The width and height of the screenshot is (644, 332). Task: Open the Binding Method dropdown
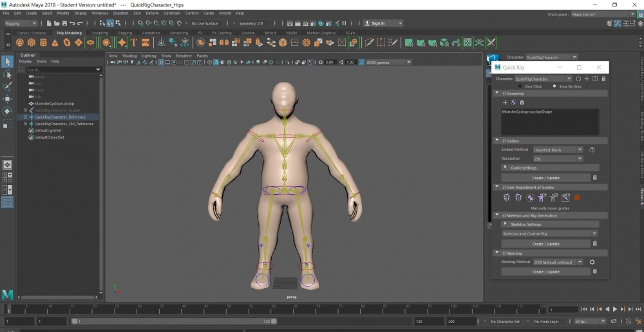click(558, 262)
